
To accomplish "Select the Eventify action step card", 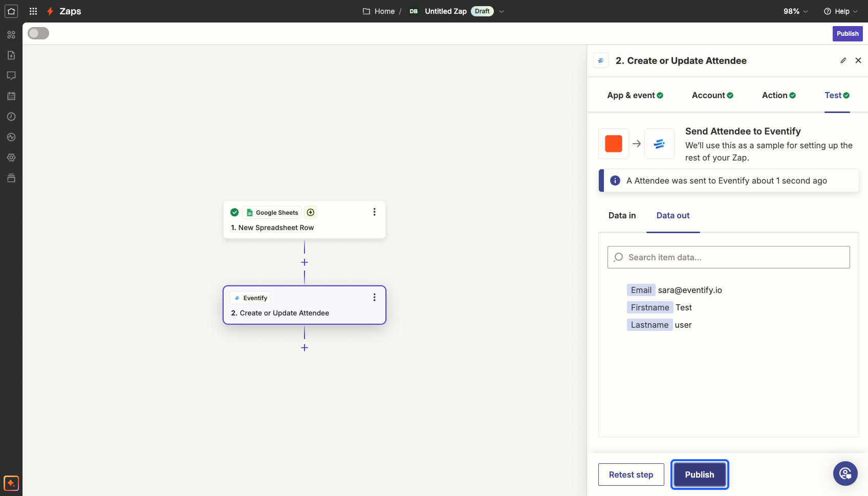I will [x=305, y=305].
